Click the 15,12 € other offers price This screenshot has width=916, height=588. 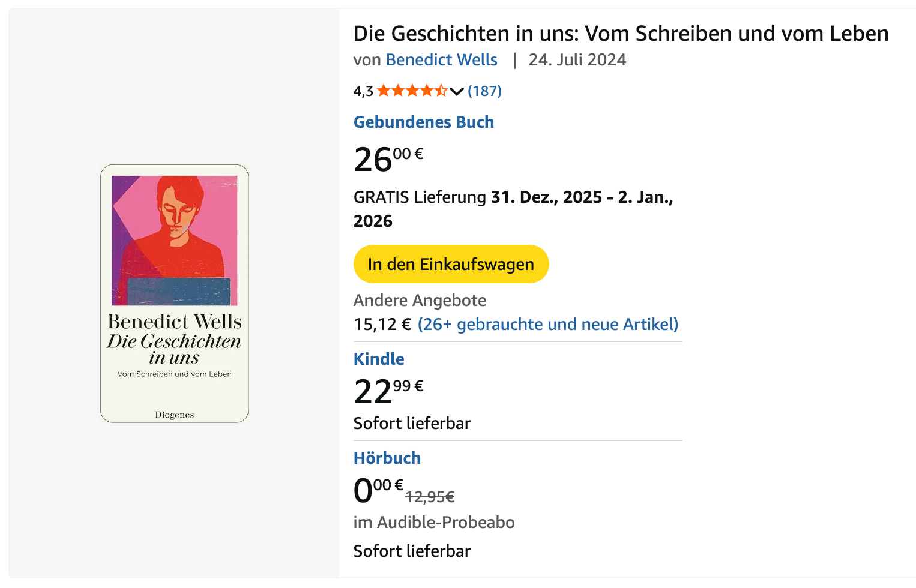pyautogui.click(x=382, y=325)
